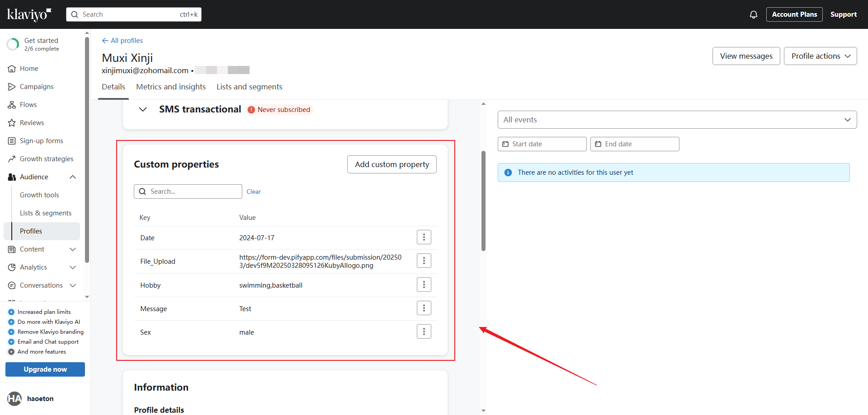Click the haoeton account name
The width and height of the screenshot is (868, 415).
[40, 399]
